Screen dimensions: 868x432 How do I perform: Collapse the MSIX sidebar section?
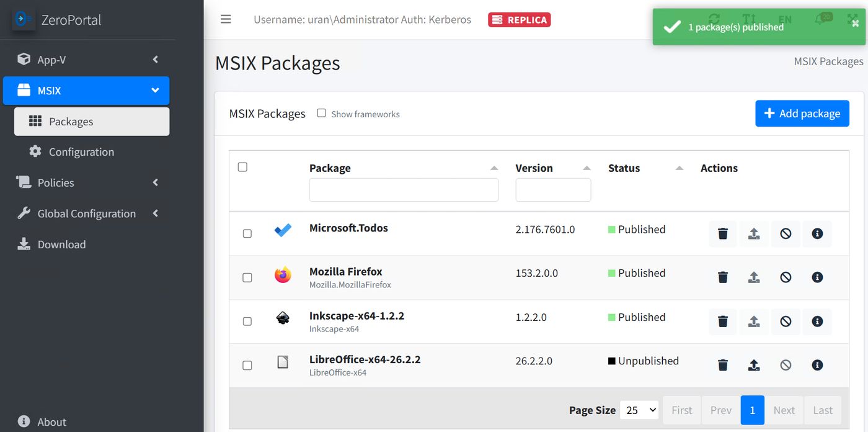tap(86, 91)
